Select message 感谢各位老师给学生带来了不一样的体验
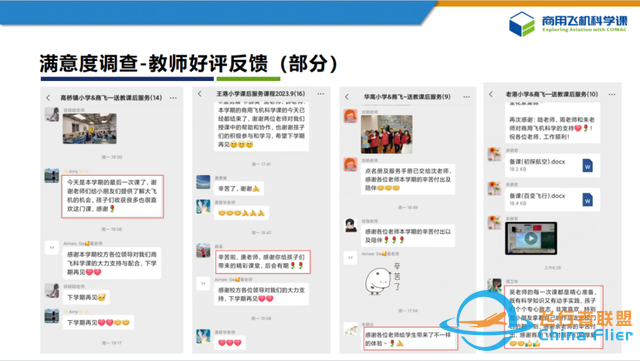The image size is (640, 361). point(410,339)
